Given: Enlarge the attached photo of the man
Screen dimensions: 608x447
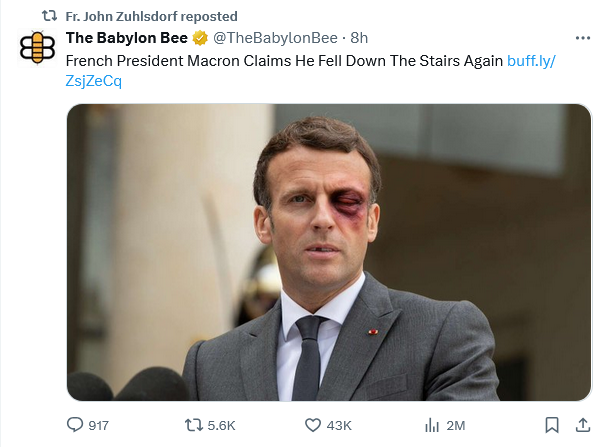Looking at the screenshot, I should [329, 252].
